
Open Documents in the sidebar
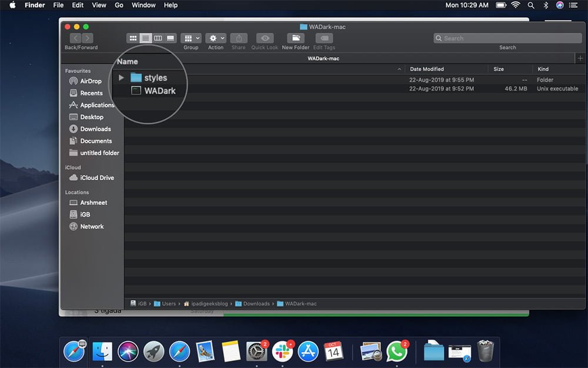91,141
